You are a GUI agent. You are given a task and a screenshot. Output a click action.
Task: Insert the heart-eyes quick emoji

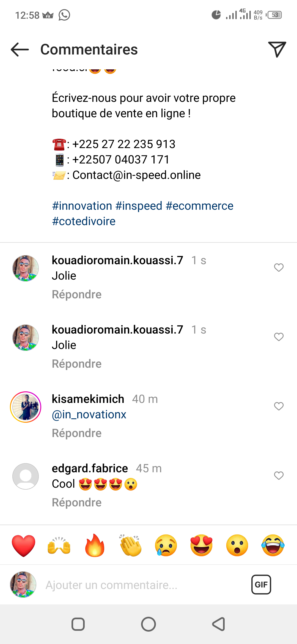pyautogui.click(x=202, y=545)
